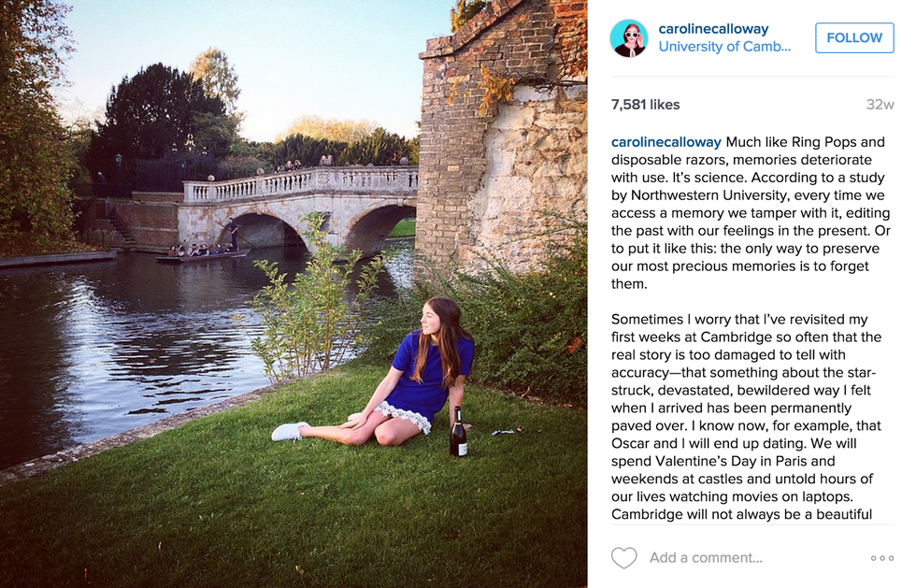View who liked via 7,581 likes
Viewport: 916px width, 588px height.
pos(645,105)
